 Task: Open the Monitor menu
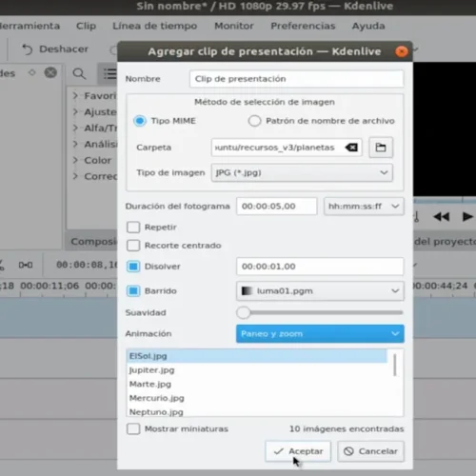coord(234,26)
